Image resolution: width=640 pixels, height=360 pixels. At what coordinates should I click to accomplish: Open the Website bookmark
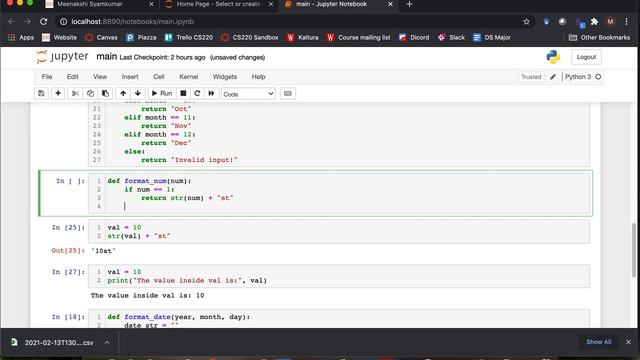60,38
